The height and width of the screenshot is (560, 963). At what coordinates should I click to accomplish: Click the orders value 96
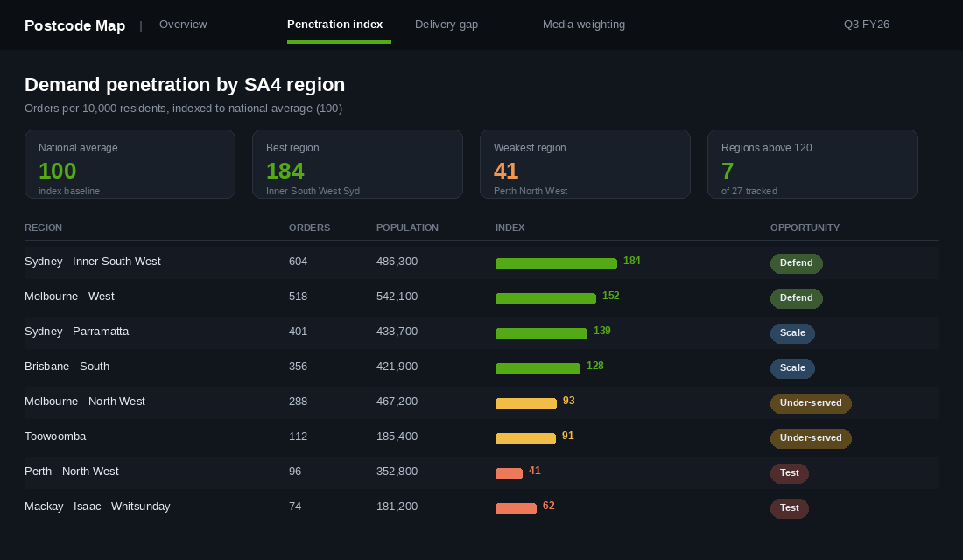(295, 472)
